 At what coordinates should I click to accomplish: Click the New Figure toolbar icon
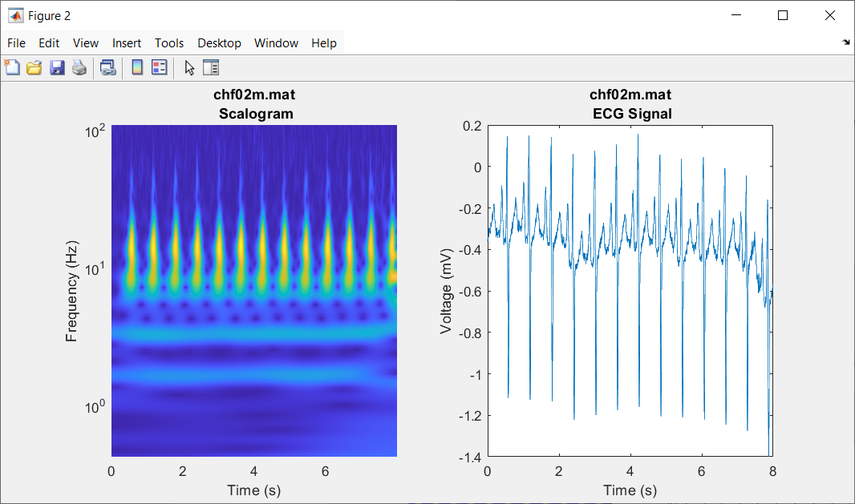point(12,67)
